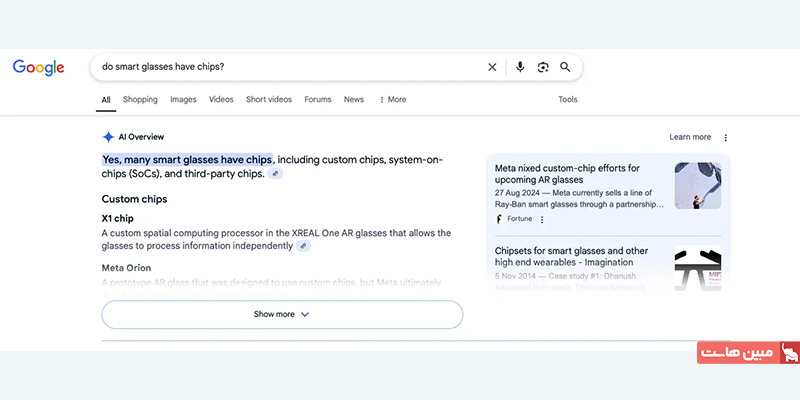Open AI Overview three-dot options menu
Screen dimensions: 800x400
pyautogui.click(x=726, y=137)
